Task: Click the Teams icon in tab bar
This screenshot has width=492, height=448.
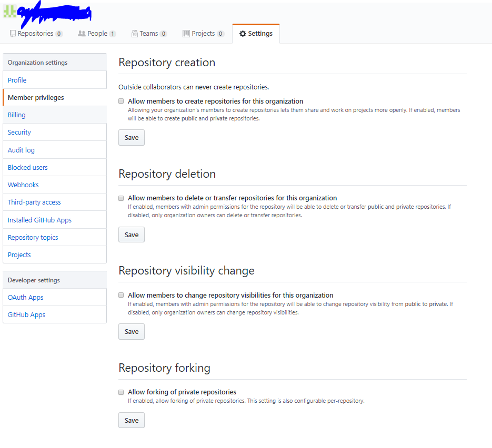Action: click(x=135, y=34)
